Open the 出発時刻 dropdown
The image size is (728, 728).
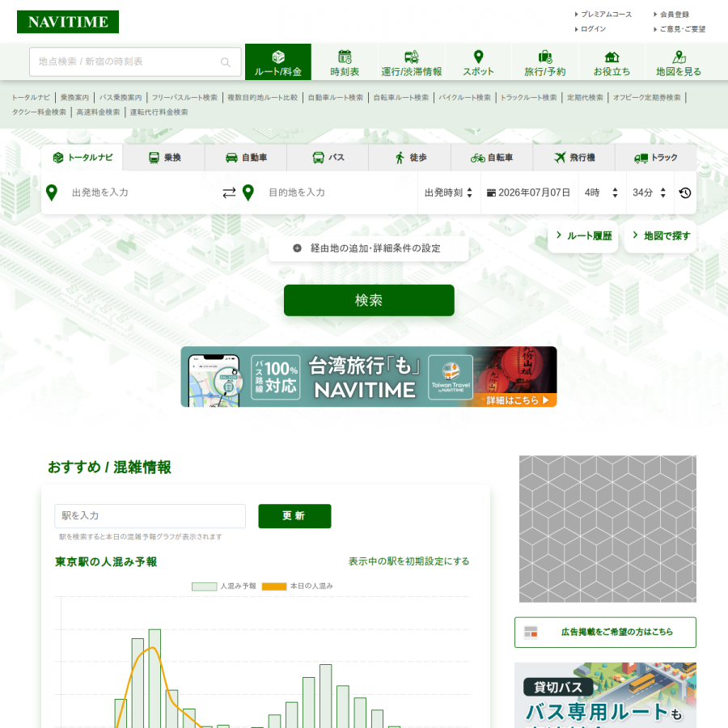[448, 193]
